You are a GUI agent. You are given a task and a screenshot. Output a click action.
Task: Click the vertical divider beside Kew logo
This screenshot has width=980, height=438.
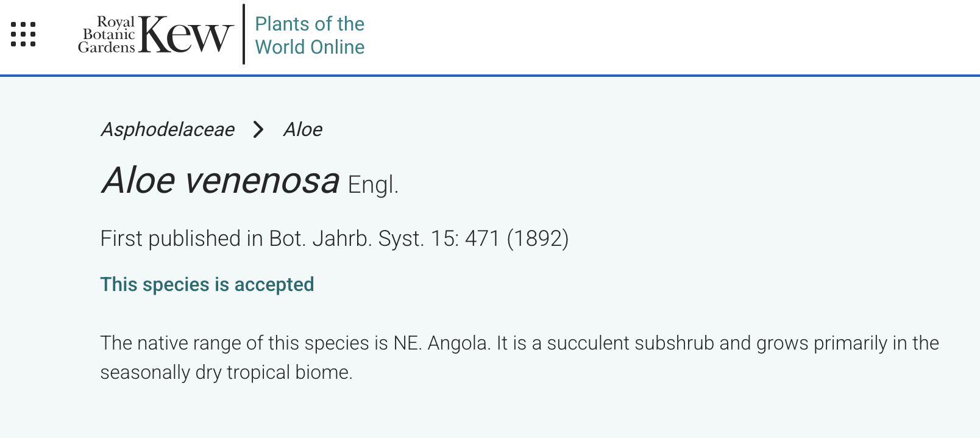click(x=244, y=34)
